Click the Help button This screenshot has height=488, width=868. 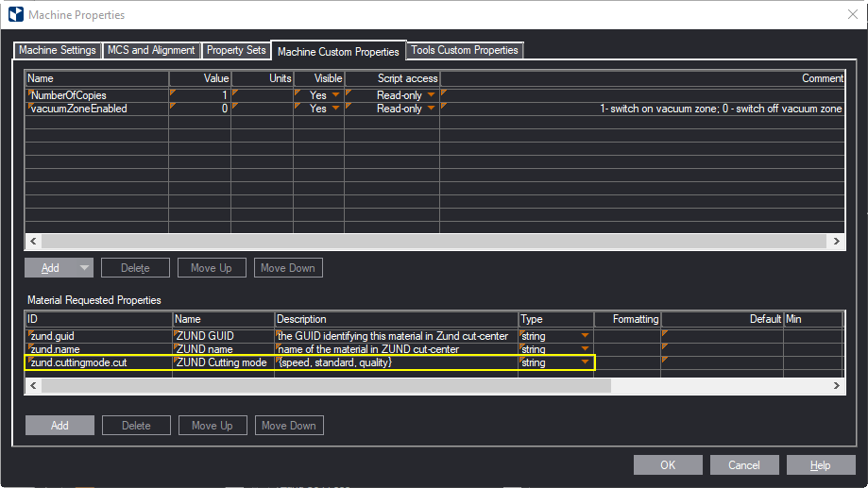[821, 464]
